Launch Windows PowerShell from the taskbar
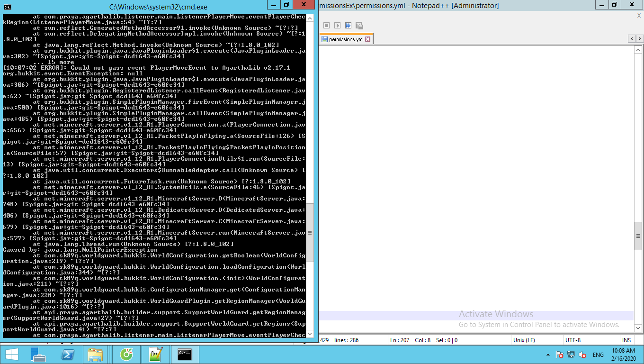Screen dimensions: 644x364 (x=68, y=354)
